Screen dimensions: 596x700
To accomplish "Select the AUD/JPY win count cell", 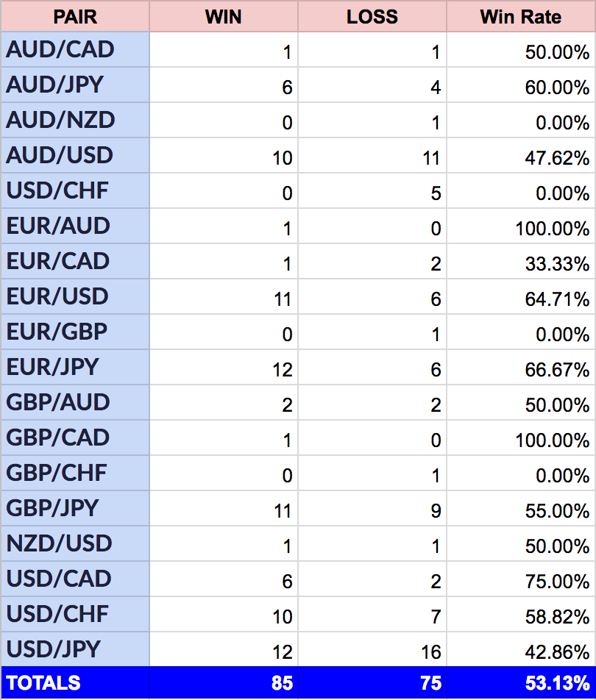I will 224,85.
